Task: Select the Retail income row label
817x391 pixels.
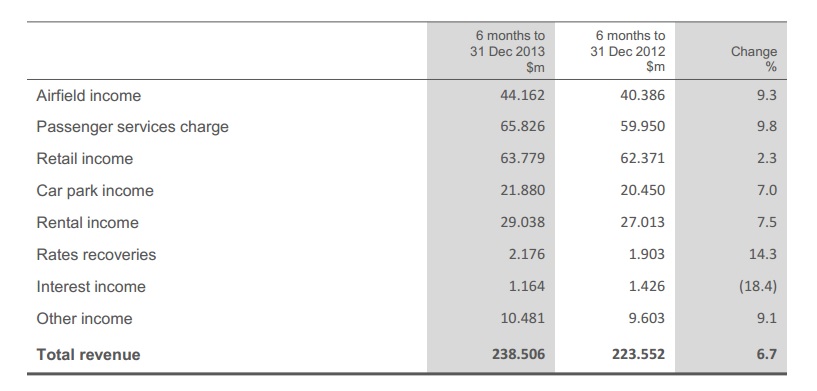Action: coord(85,159)
